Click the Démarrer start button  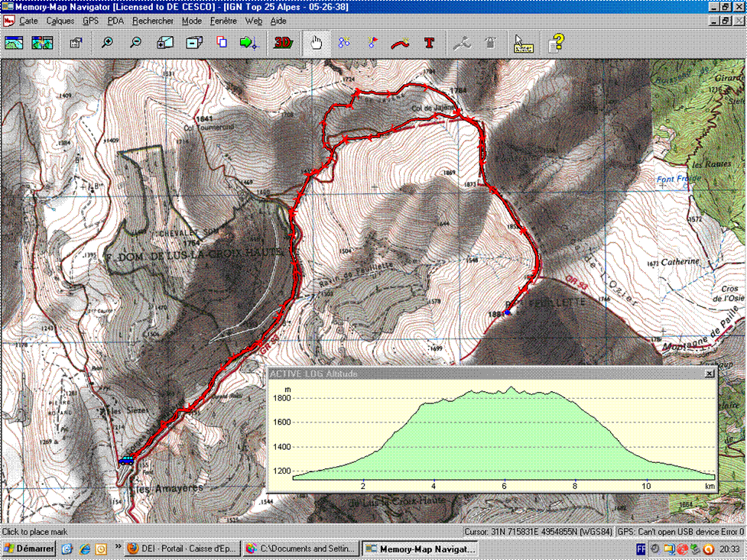coord(28,549)
